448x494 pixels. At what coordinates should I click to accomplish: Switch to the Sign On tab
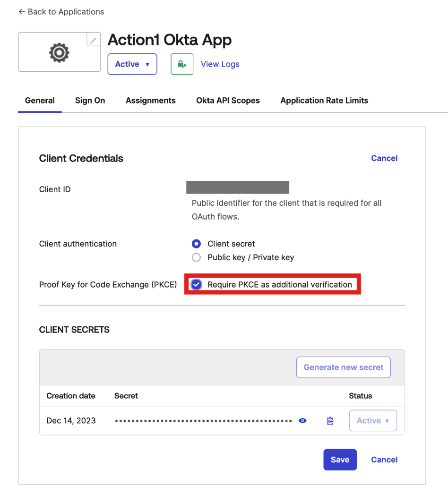90,100
